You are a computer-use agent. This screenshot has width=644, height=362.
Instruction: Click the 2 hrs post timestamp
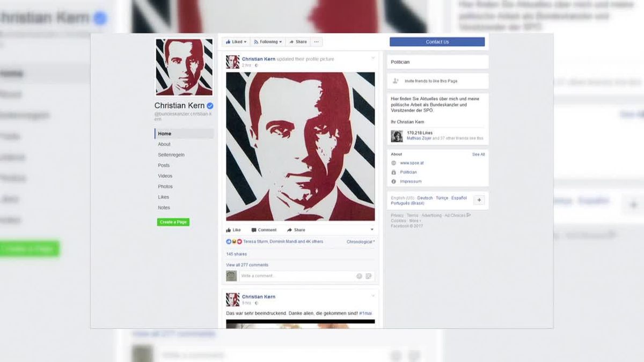coord(246,65)
